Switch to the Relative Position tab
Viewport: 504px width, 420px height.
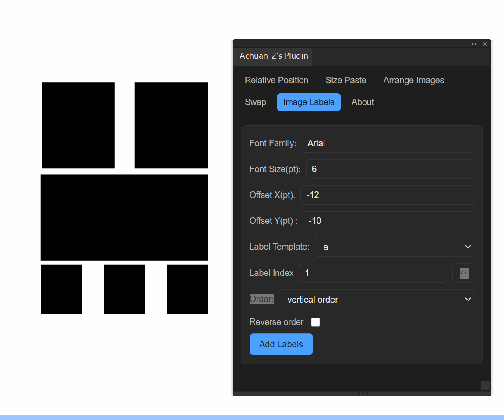tap(276, 80)
